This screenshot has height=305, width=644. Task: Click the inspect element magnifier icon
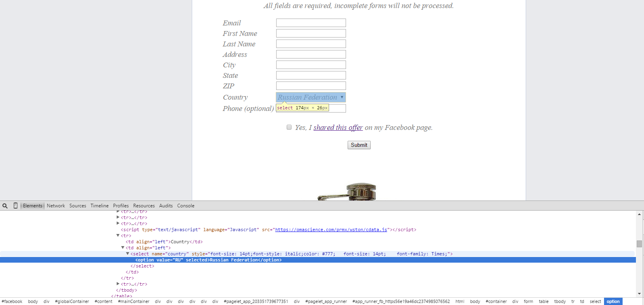[5, 206]
